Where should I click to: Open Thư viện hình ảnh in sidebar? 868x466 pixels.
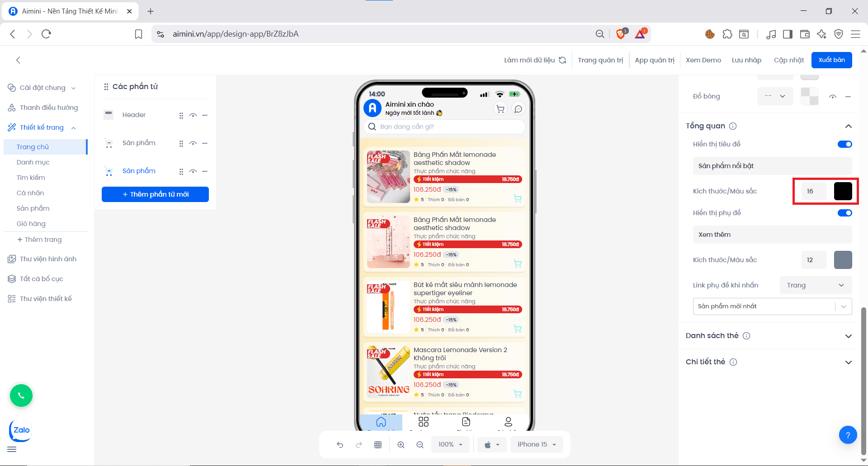tap(48, 259)
